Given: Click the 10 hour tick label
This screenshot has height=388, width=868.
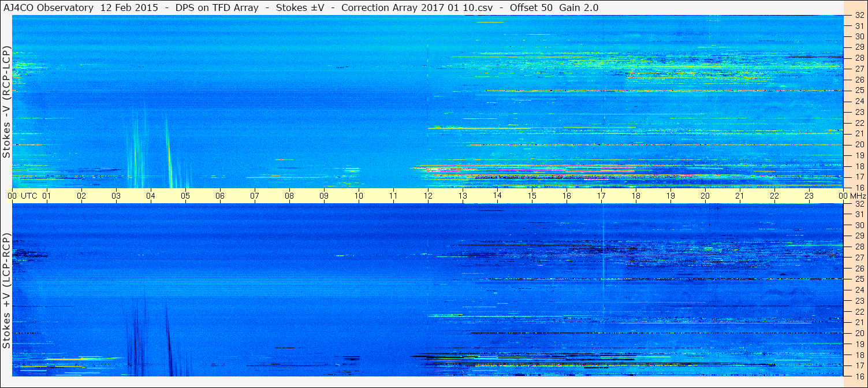Looking at the screenshot, I should 359,196.
